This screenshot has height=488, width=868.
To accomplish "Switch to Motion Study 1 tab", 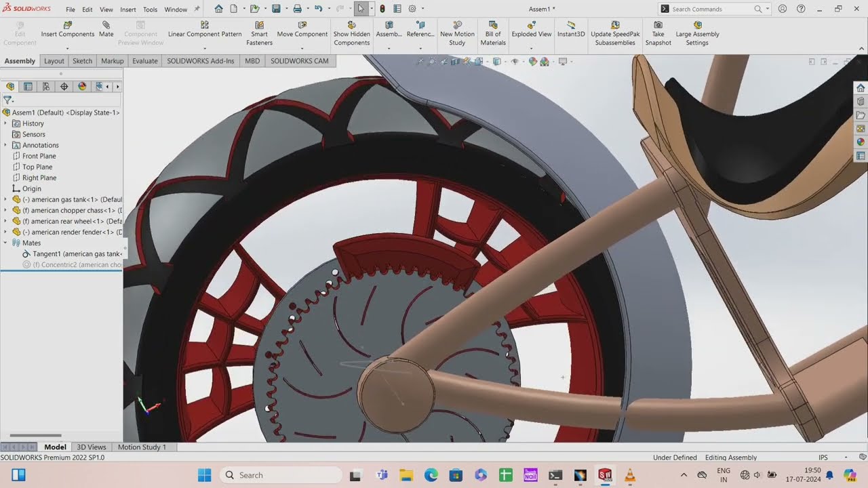I will (x=142, y=447).
